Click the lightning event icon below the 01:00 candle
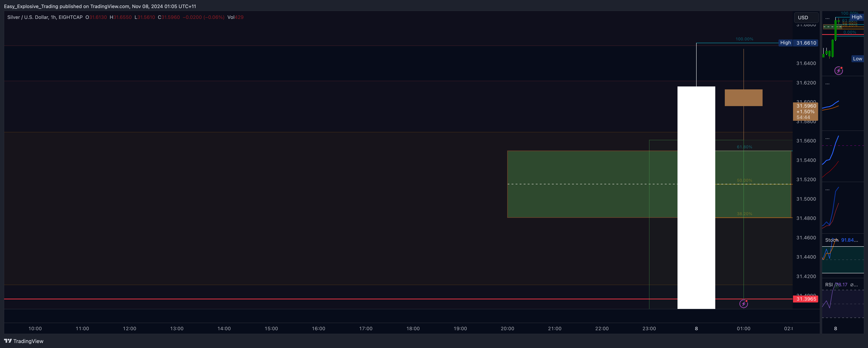The image size is (868, 348). [x=744, y=303]
